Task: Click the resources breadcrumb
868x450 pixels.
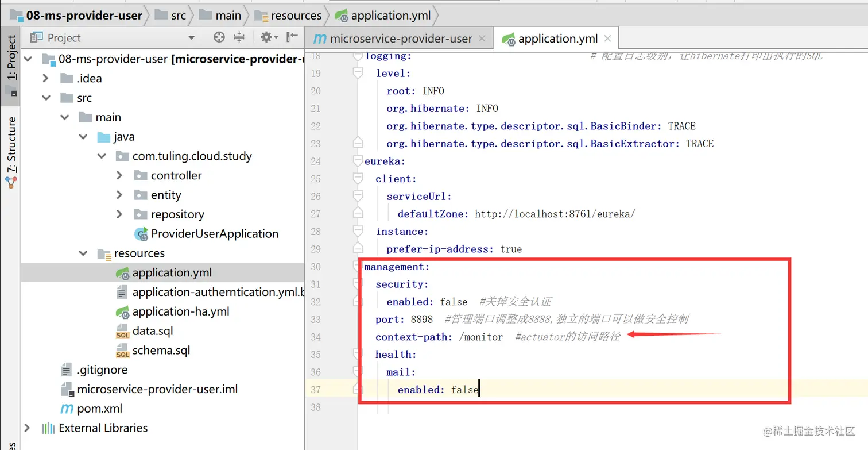Action: coord(288,16)
